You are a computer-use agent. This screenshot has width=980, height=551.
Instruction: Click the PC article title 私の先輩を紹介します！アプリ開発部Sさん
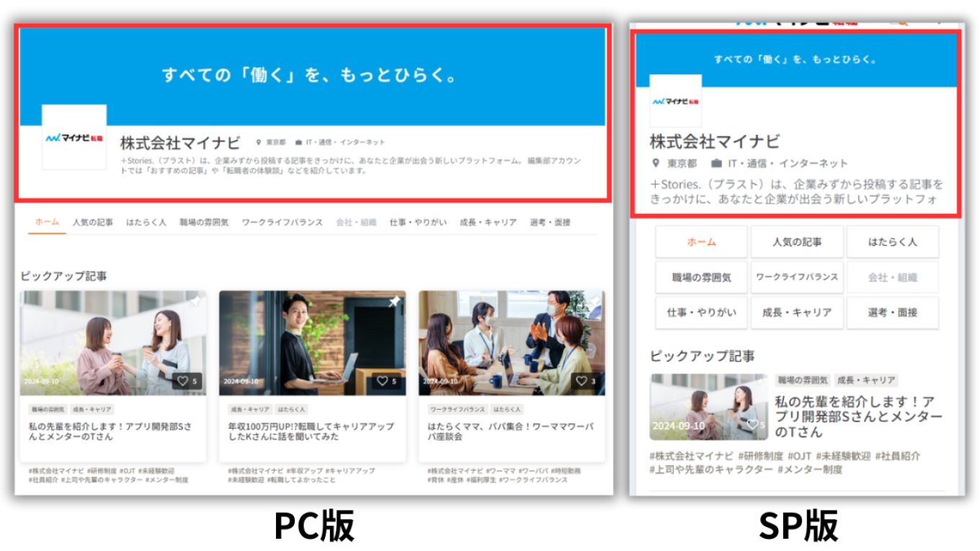click(110, 431)
